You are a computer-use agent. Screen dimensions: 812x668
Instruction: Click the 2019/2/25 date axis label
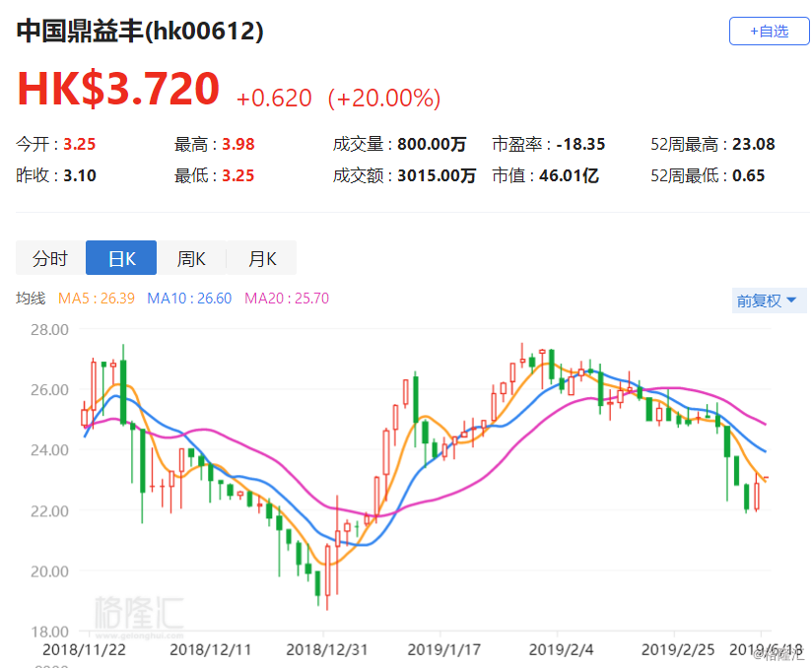(x=678, y=649)
